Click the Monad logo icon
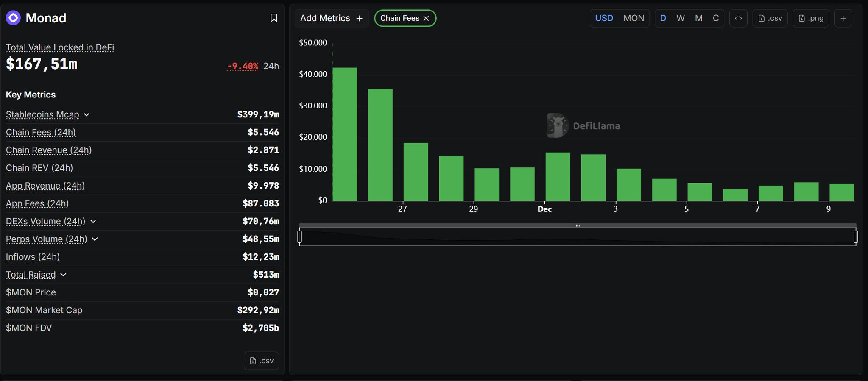868x381 pixels. point(13,18)
